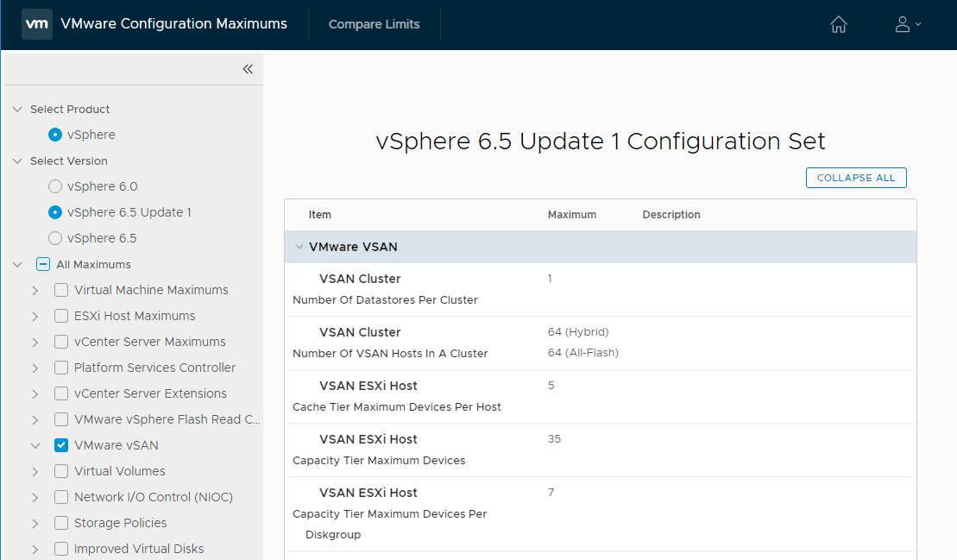The width and height of the screenshot is (957, 560).
Task: Collapse the Select Product section
Action: [18, 110]
